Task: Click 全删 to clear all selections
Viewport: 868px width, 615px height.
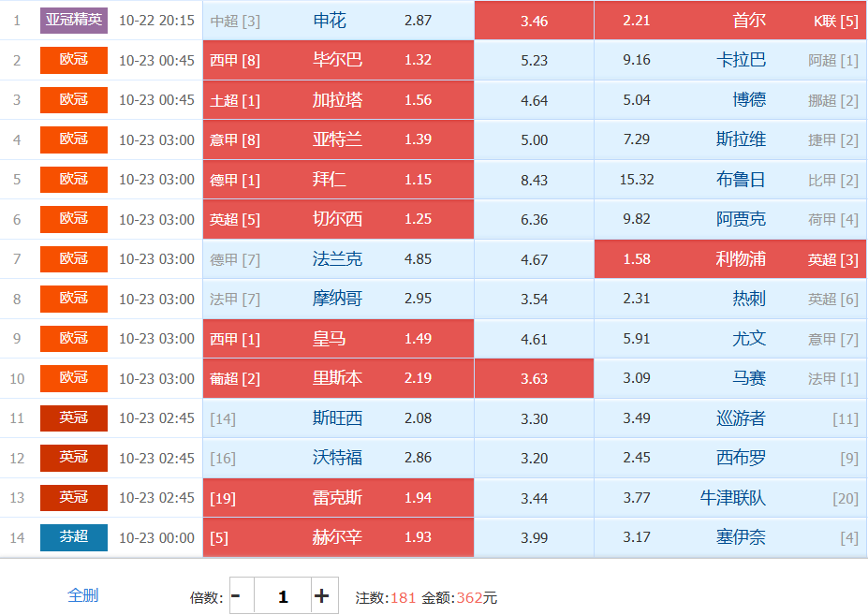Action: coord(82,595)
